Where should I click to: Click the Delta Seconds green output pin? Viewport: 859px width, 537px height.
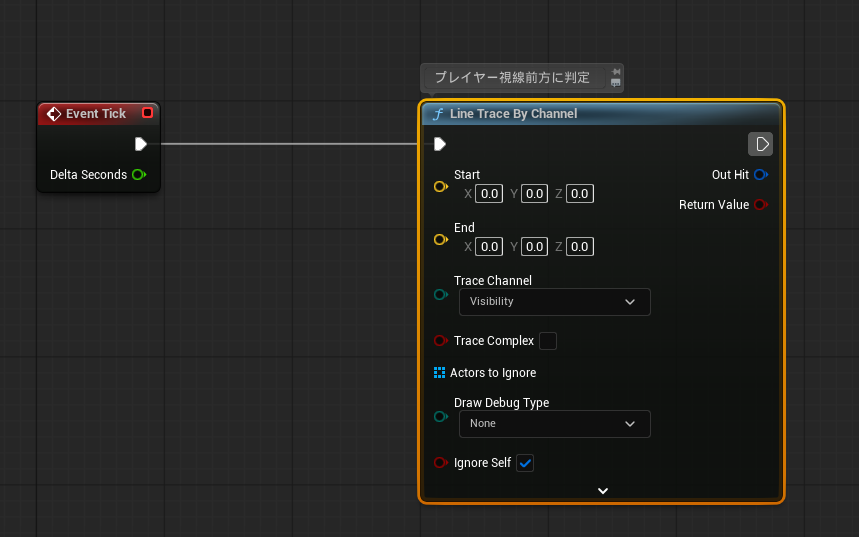pyautogui.click(x=139, y=175)
